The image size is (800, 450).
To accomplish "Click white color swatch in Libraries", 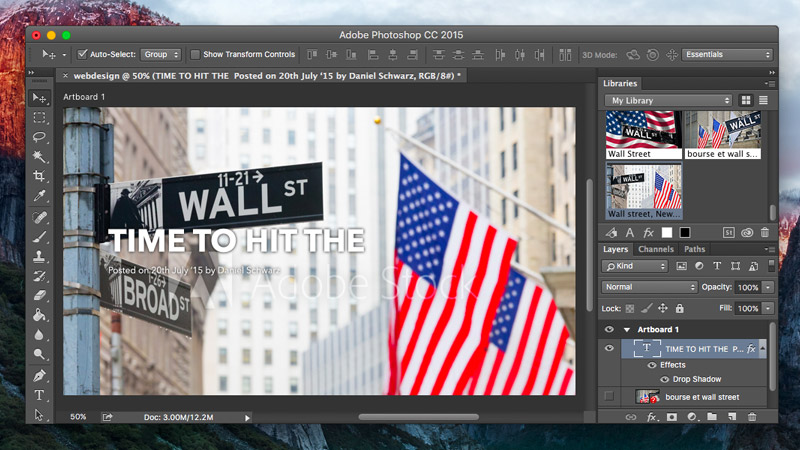I will tap(667, 233).
